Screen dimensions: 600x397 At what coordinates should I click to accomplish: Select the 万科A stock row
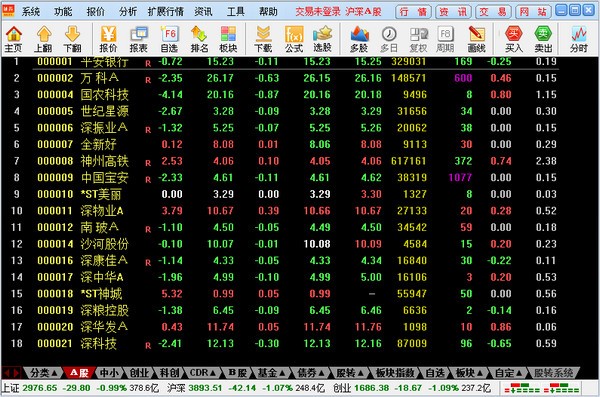point(280,78)
